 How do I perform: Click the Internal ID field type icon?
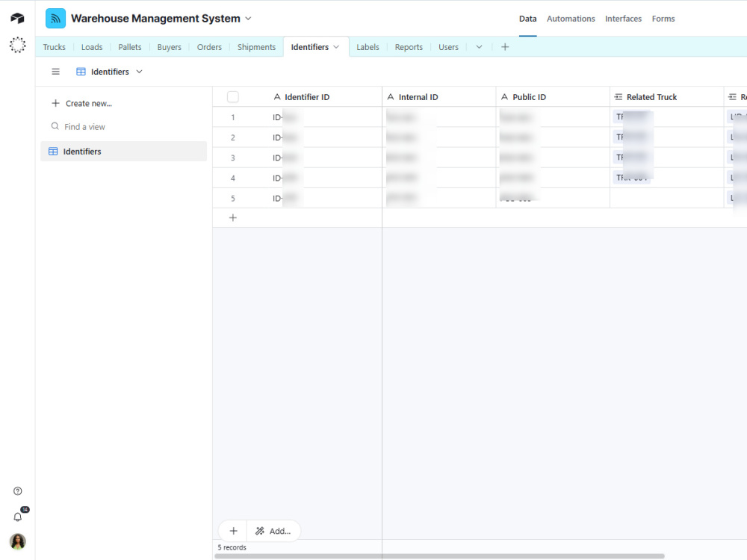coord(391,96)
